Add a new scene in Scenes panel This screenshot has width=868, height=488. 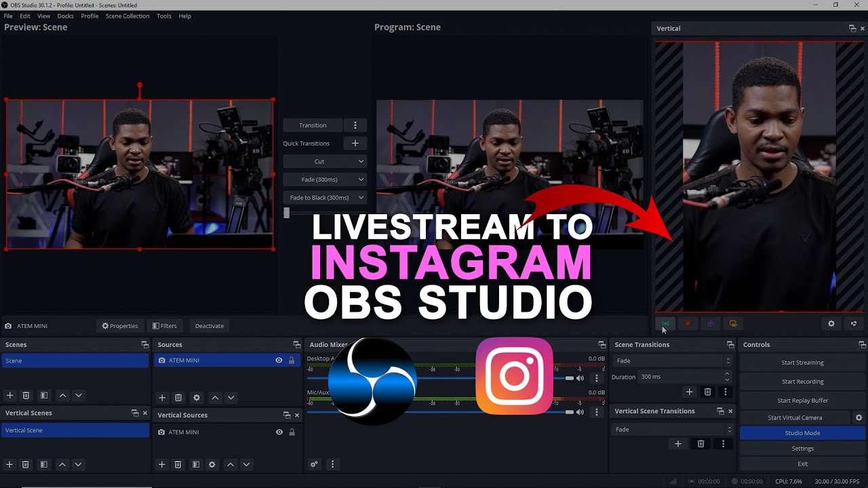coord(9,395)
